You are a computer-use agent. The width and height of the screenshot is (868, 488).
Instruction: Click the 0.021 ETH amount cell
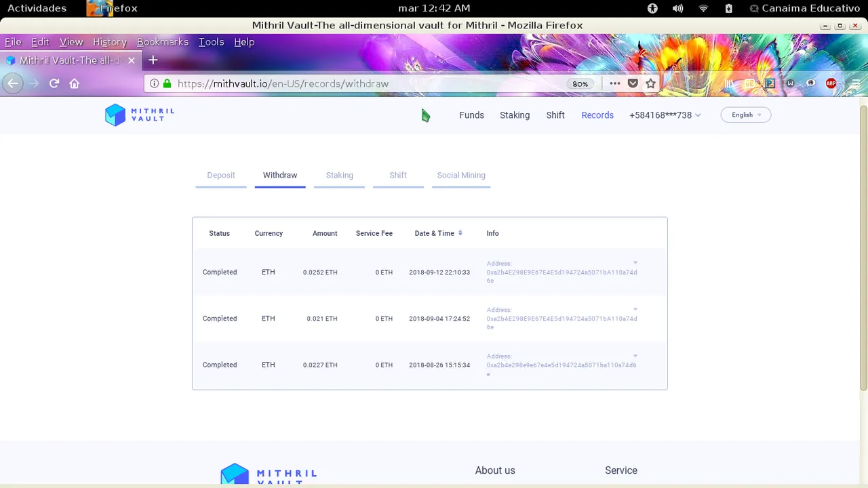click(321, 319)
